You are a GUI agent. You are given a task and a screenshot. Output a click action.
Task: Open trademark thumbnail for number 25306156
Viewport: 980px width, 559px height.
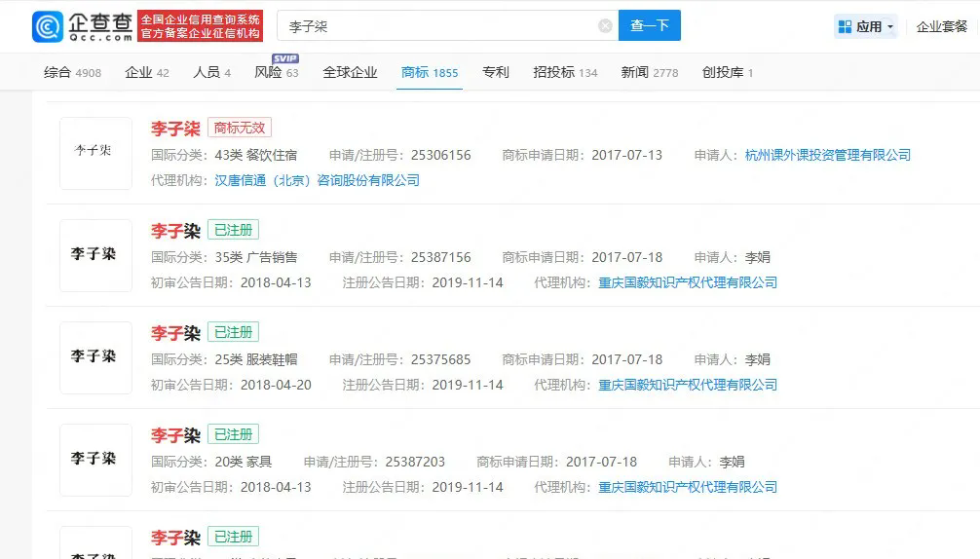[x=95, y=153]
